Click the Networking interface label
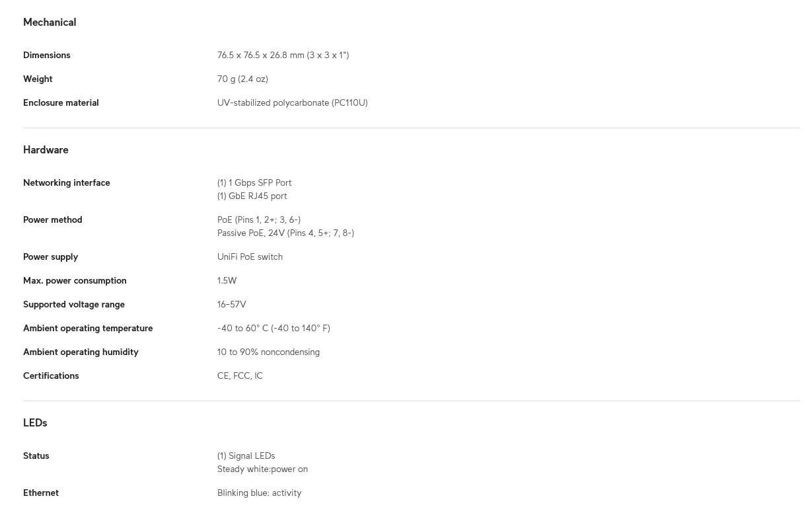 67,183
